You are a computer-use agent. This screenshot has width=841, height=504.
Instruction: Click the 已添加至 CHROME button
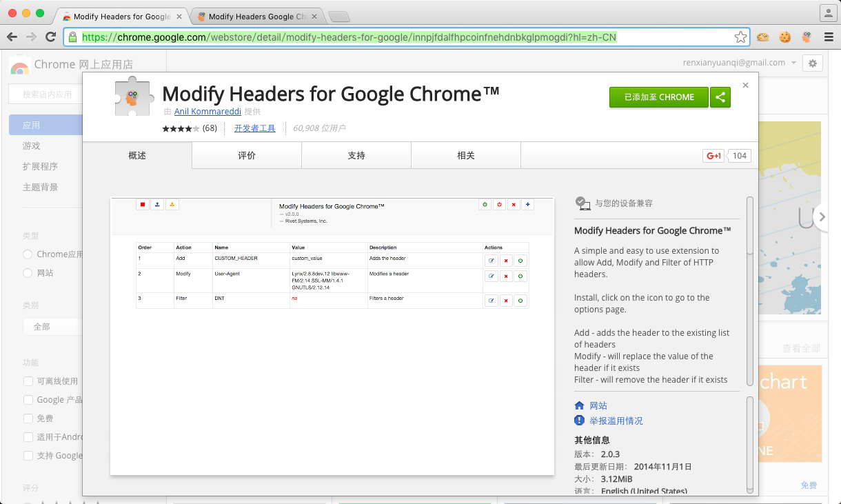(x=659, y=97)
